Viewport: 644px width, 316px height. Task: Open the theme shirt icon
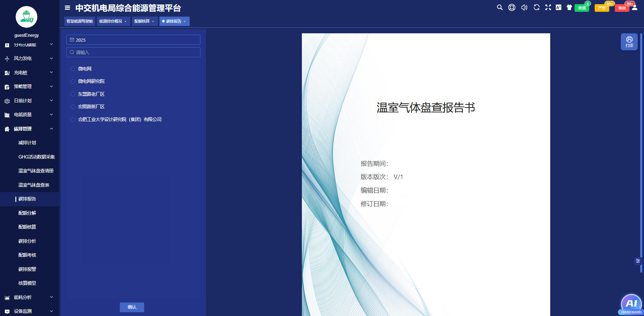pos(569,7)
